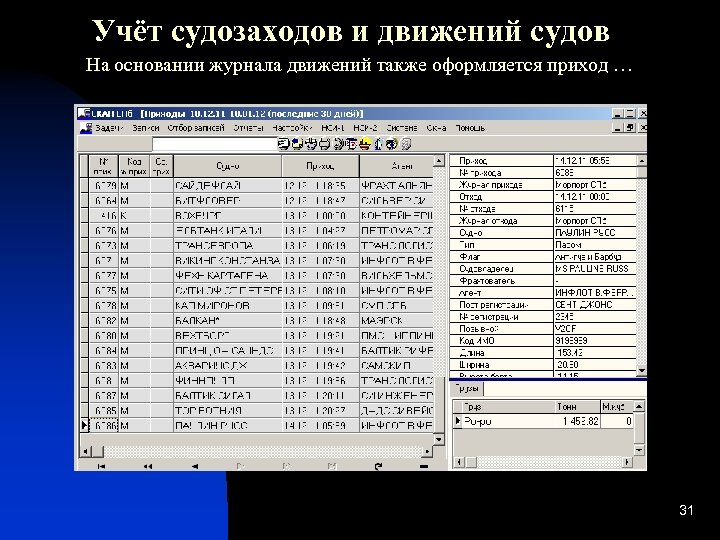The image size is (720, 540).
Task: Open the Помощь menu
Action: (x=470, y=128)
